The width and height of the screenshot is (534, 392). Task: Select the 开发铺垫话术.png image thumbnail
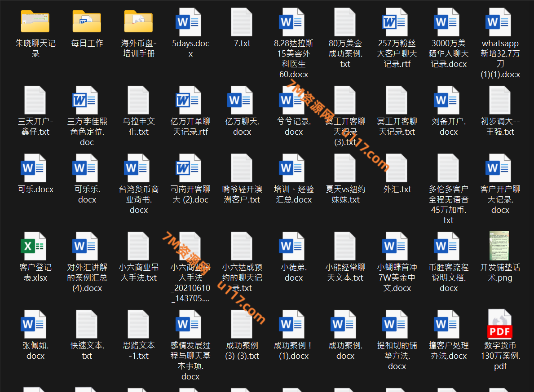point(500,246)
